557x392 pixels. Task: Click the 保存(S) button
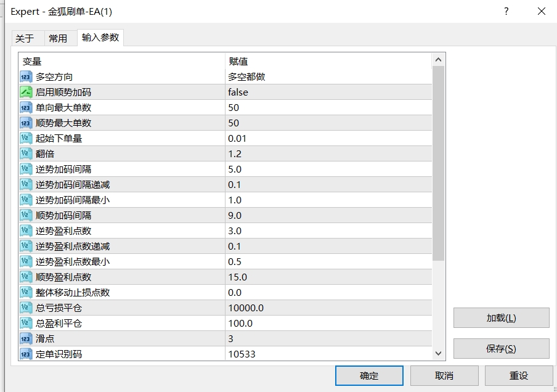pos(501,349)
